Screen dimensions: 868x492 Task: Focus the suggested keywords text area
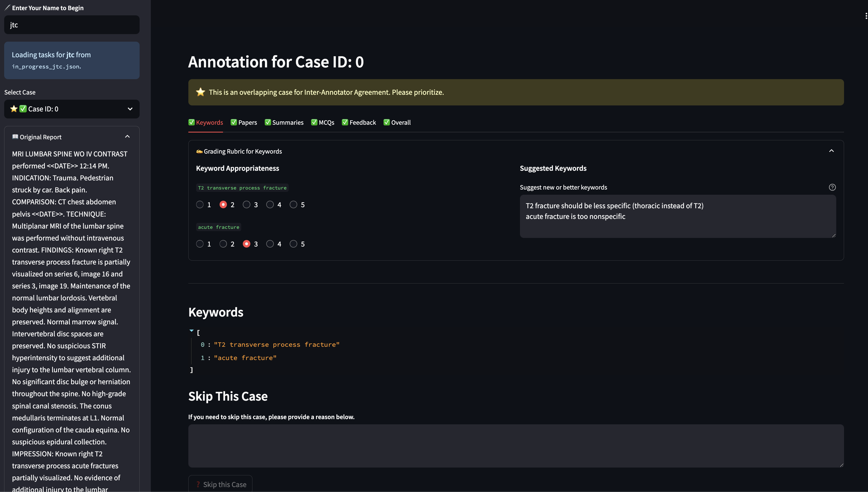678,216
